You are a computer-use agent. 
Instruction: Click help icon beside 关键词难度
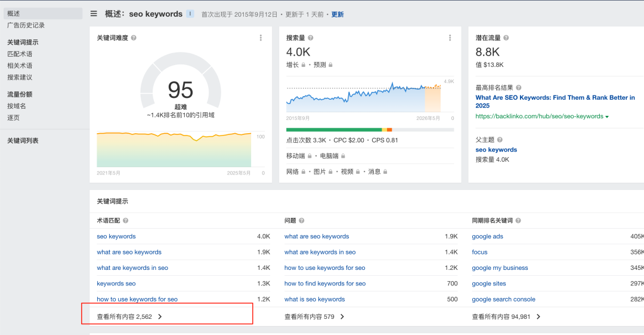(134, 38)
